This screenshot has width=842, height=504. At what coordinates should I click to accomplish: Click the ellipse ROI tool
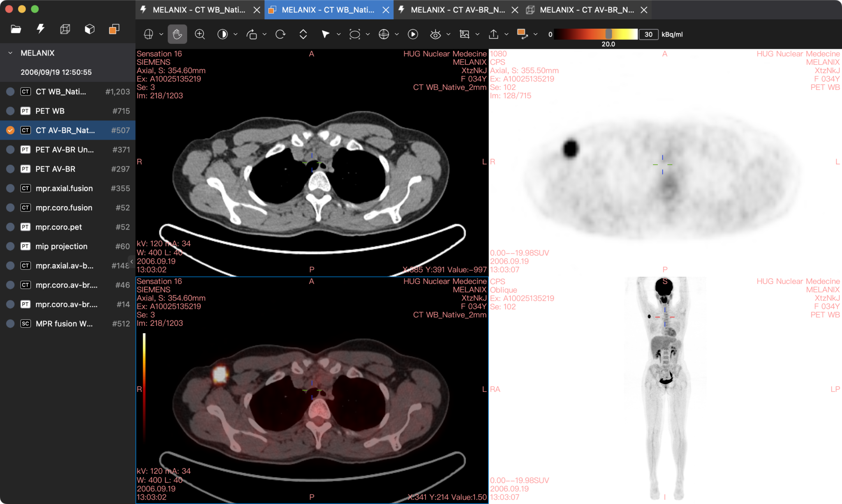click(x=354, y=34)
